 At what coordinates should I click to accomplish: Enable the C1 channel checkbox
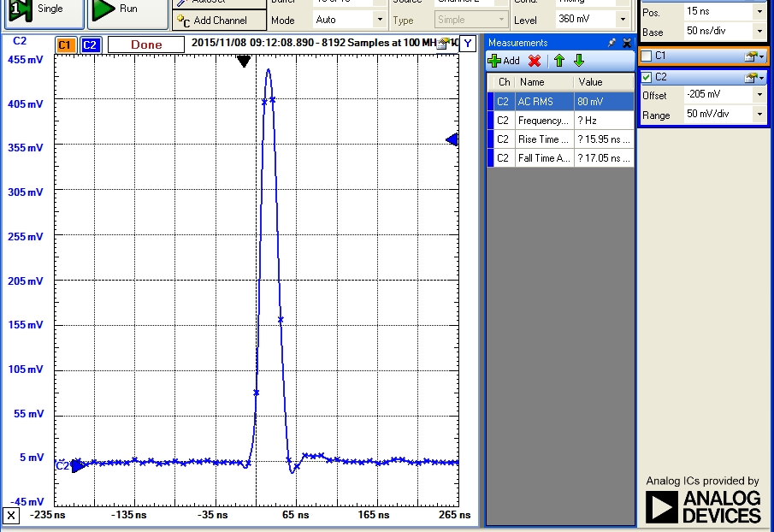(x=647, y=56)
